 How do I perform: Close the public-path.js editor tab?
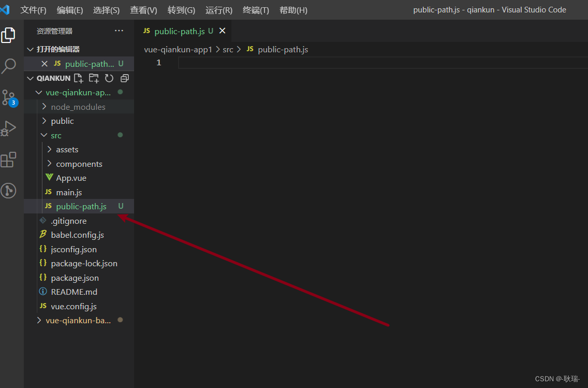tap(223, 31)
